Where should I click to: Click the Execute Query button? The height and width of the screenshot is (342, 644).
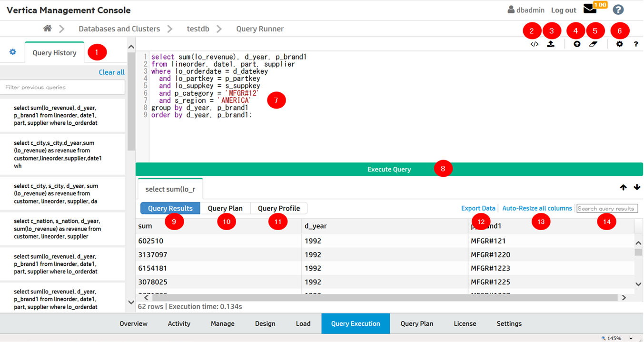(389, 169)
